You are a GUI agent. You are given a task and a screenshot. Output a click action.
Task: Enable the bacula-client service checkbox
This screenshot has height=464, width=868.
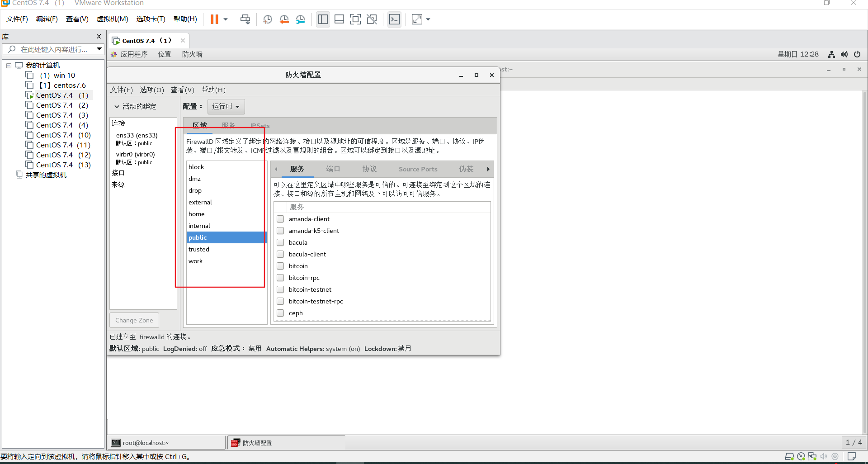point(280,254)
